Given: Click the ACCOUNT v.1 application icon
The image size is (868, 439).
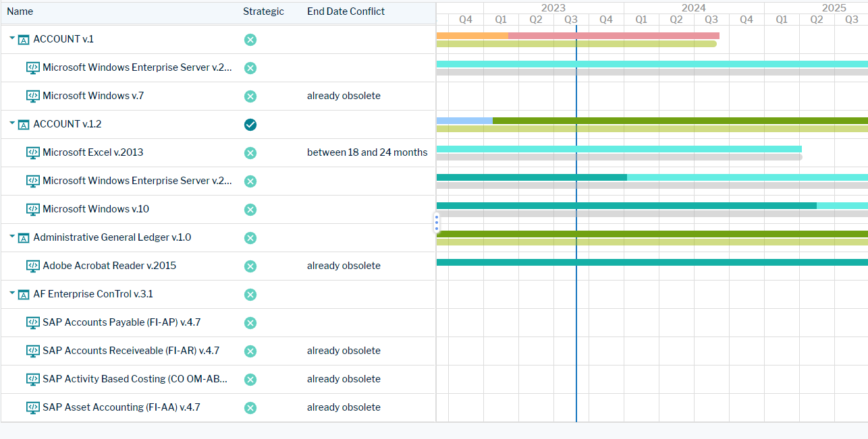Looking at the screenshot, I should click(x=24, y=40).
